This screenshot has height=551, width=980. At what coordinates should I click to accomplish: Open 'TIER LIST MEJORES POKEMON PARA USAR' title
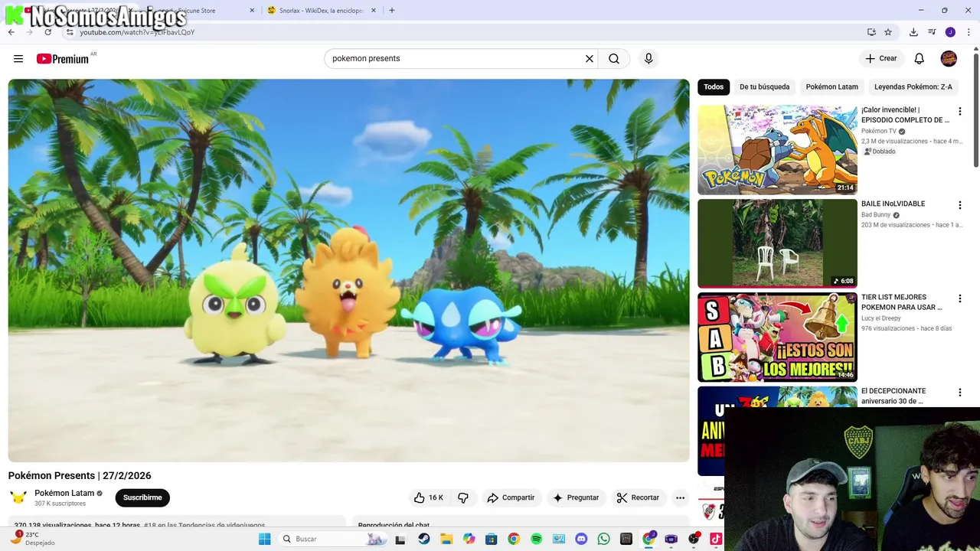click(901, 302)
